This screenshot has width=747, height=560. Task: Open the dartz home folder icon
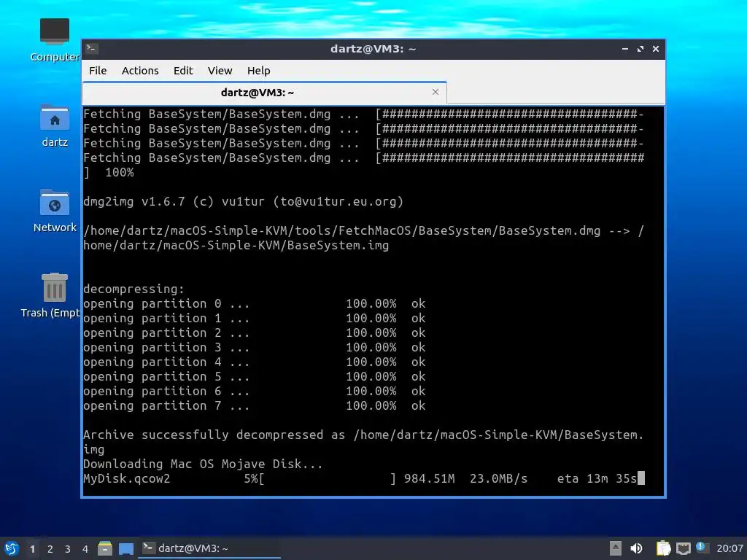click(55, 126)
